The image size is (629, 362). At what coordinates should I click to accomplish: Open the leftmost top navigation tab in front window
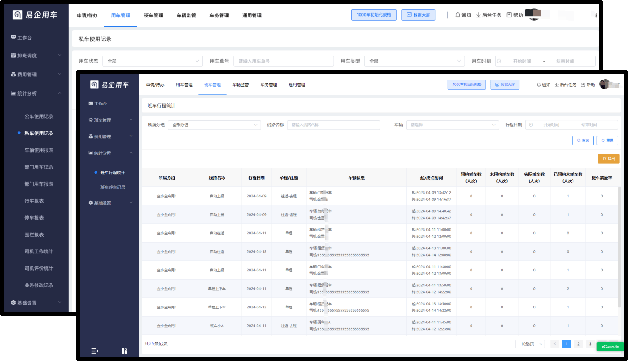click(x=155, y=85)
